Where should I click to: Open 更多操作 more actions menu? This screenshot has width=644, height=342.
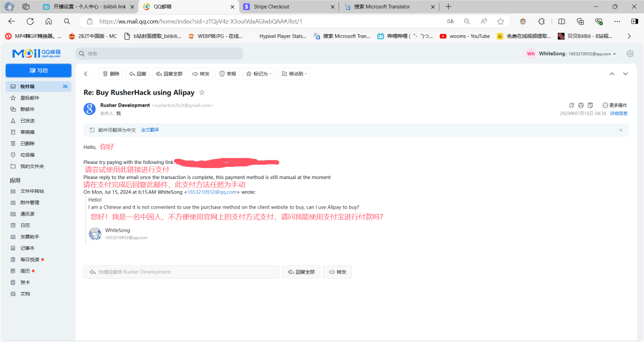click(614, 105)
